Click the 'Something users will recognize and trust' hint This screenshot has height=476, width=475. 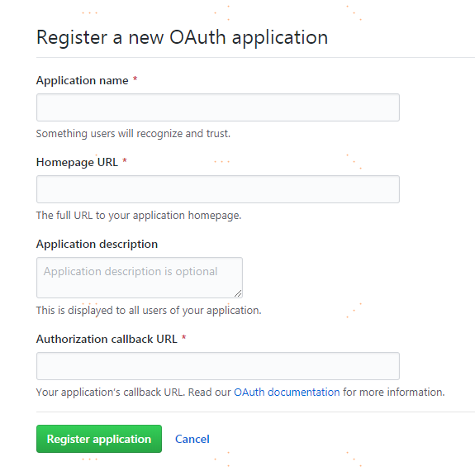click(x=133, y=134)
